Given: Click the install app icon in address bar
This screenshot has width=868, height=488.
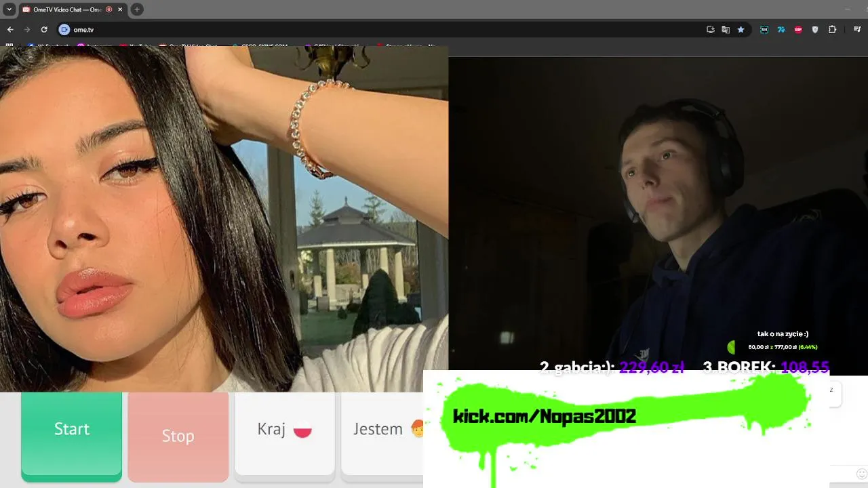Looking at the screenshot, I should click(711, 30).
